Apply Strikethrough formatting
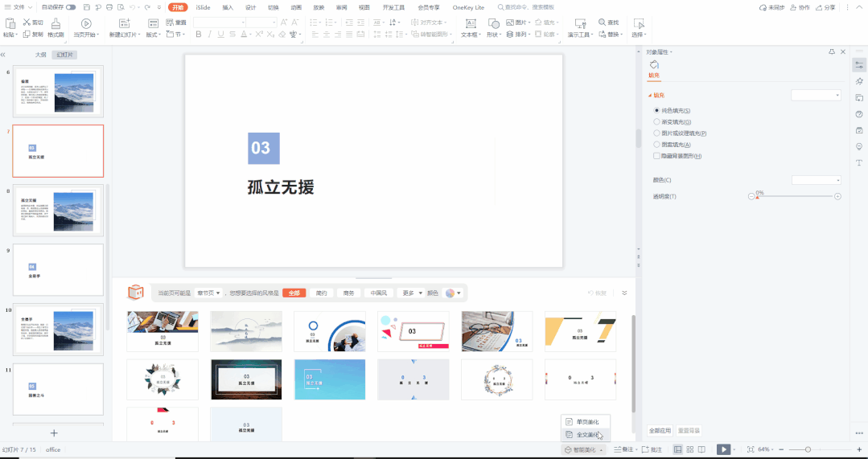The image size is (868, 459). pos(232,35)
